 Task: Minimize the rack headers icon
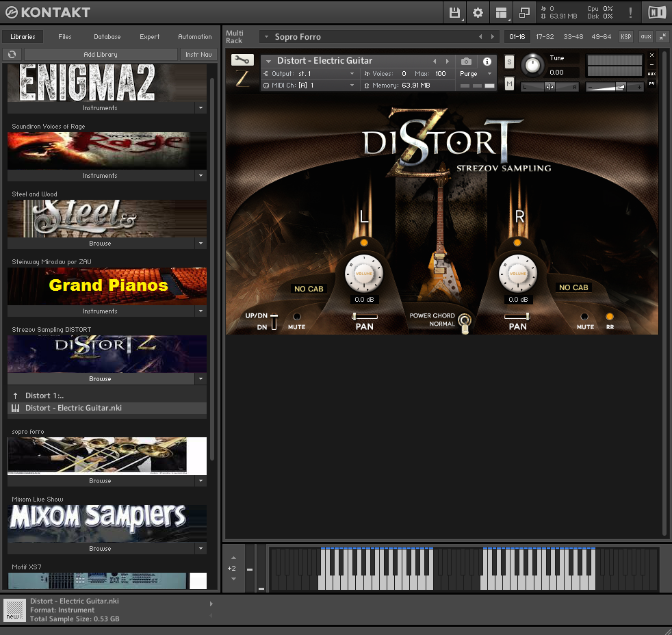tap(662, 37)
